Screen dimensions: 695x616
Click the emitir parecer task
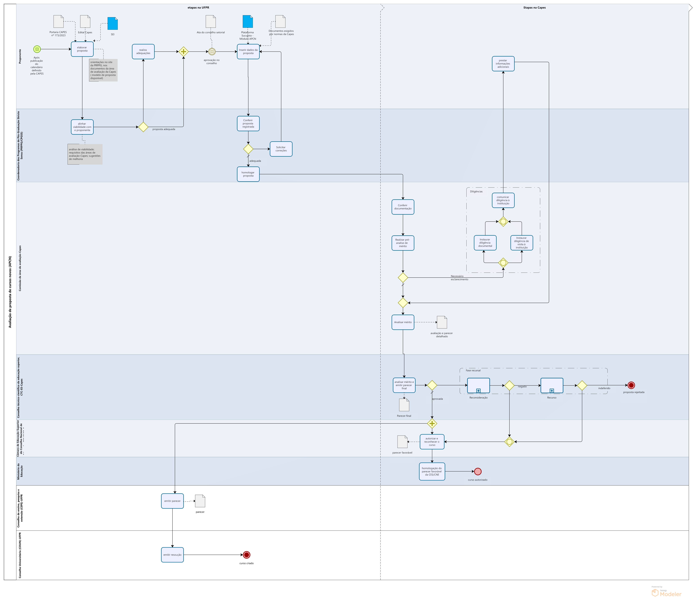[172, 501]
